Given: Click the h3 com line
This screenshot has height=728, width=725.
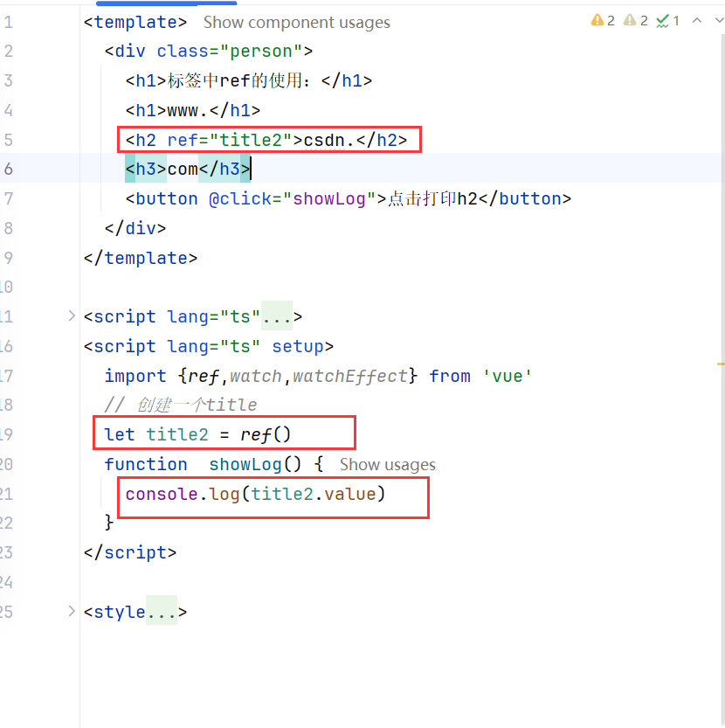Looking at the screenshot, I should 188,169.
